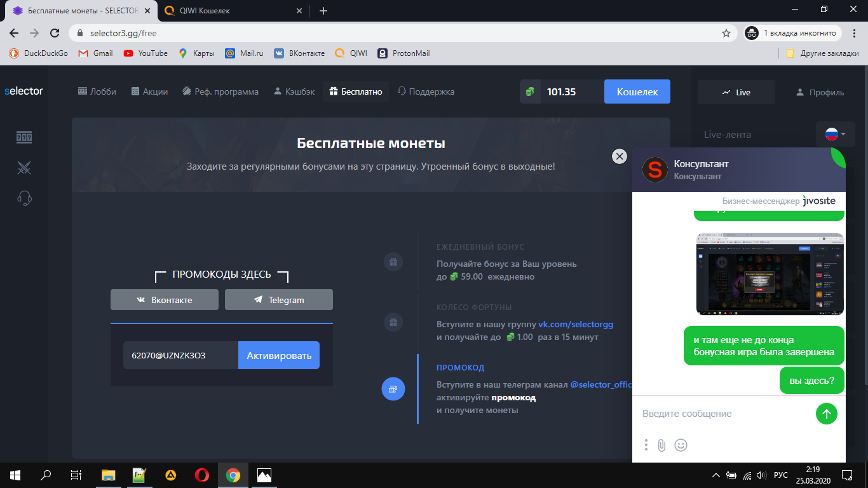The image size is (868, 488).
Task: Follow the vk.com/selectorgg link
Action: tap(576, 324)
